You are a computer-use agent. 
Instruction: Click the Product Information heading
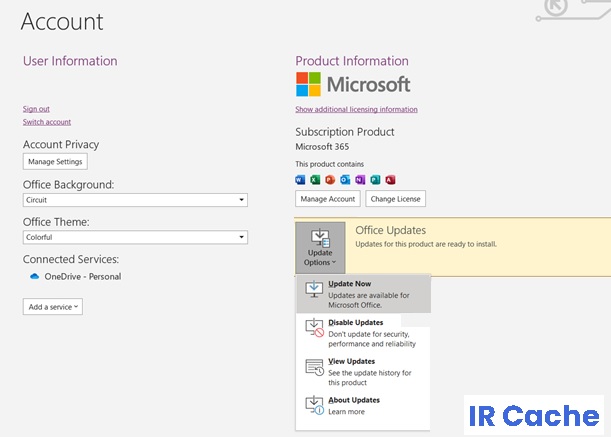(352, 61)
